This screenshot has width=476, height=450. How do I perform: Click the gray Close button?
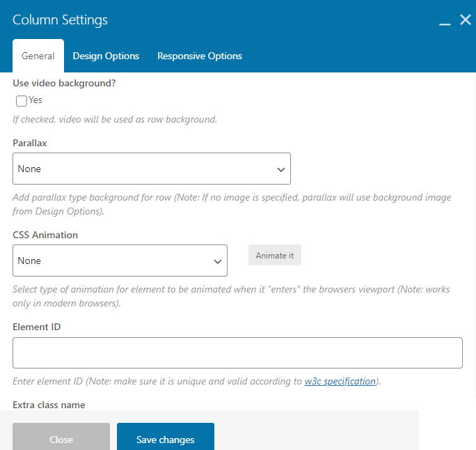pos(61,437)
